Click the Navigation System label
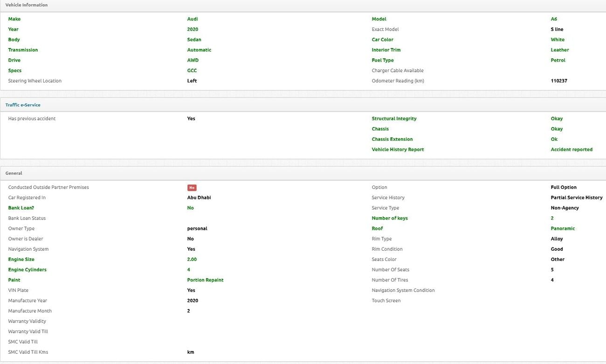The width and height of the screenshot is (606, 364). coord(28,249)
